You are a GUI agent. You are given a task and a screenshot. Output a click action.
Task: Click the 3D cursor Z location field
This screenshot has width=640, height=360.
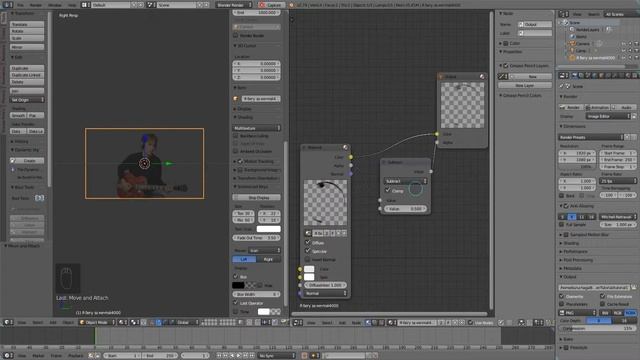257,77
